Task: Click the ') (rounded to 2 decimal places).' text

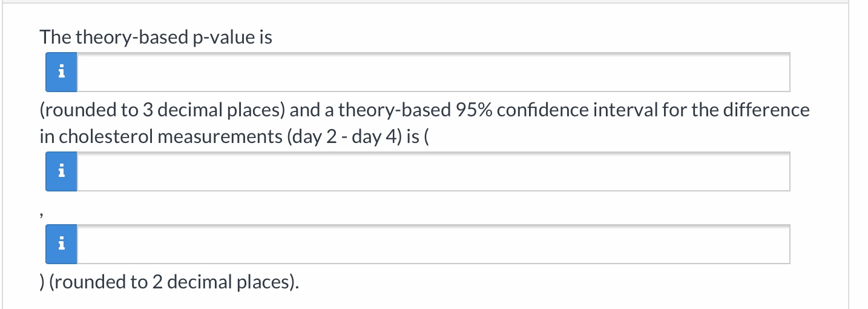Action: [x=169, y=282]
